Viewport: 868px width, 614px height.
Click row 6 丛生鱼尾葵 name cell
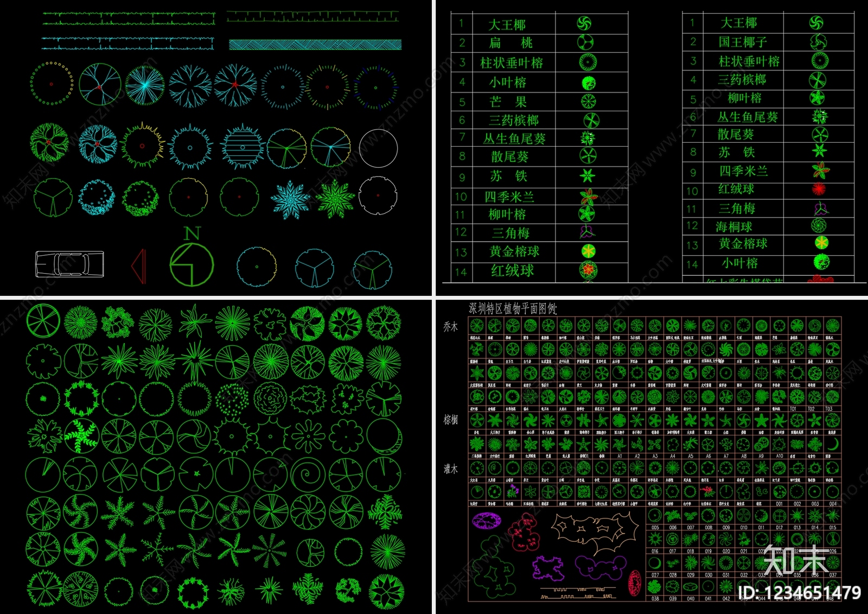pos(743,117)
